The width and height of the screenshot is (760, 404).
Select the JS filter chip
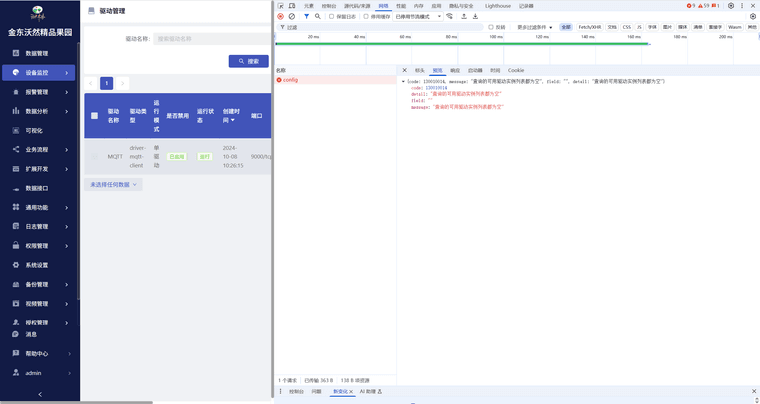[x=639, y=28]
